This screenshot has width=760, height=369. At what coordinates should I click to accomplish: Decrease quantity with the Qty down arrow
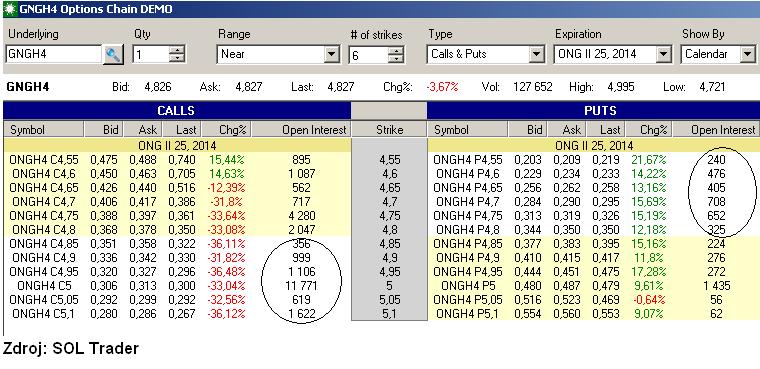tap(177, 59)
